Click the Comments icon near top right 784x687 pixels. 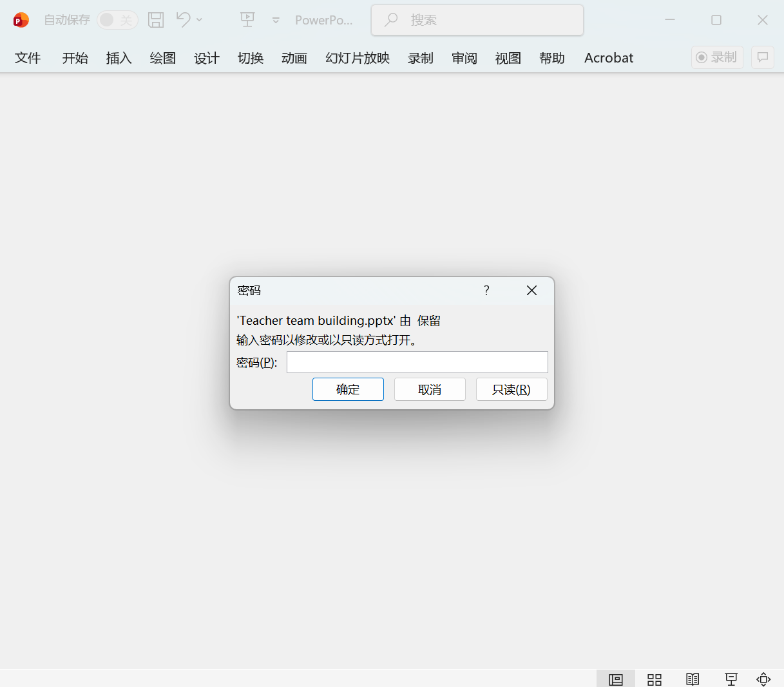pyautogui.click(x=762, y=57)
